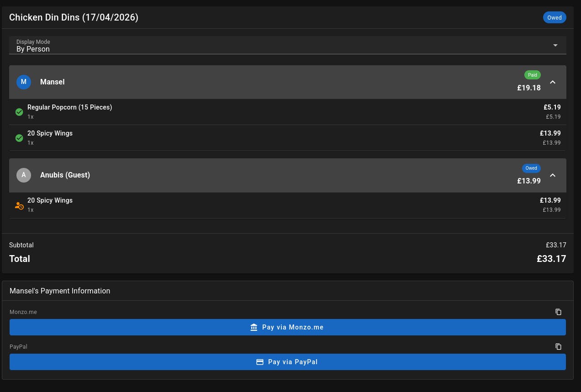This screenshot has width=581, height=392.
Task: Copy the PayPal payment link
Action: tap(558, 346)
